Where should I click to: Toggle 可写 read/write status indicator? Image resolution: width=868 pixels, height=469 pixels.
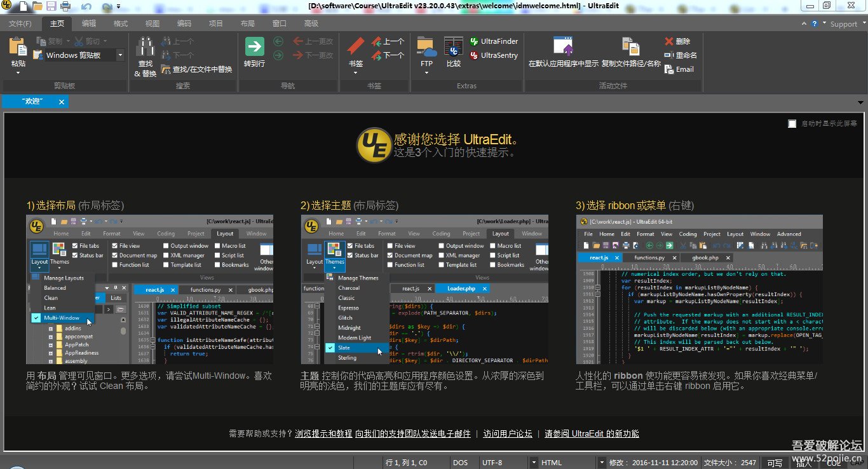pyautogui.click(x=775, y=463)
